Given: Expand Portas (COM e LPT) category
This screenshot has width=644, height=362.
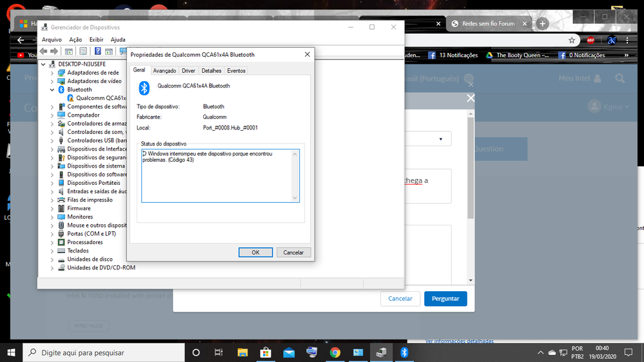Looking at the screenshot, I should click(x=52, y=234).
